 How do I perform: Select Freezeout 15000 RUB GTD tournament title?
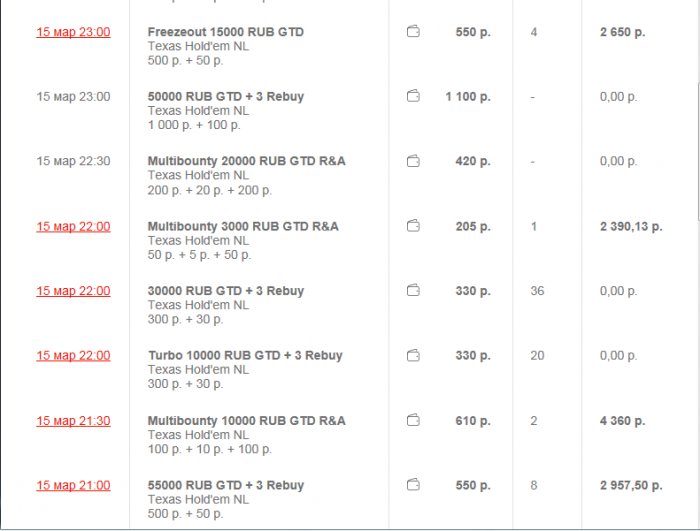pyautogui.click(x=225, y=32)
